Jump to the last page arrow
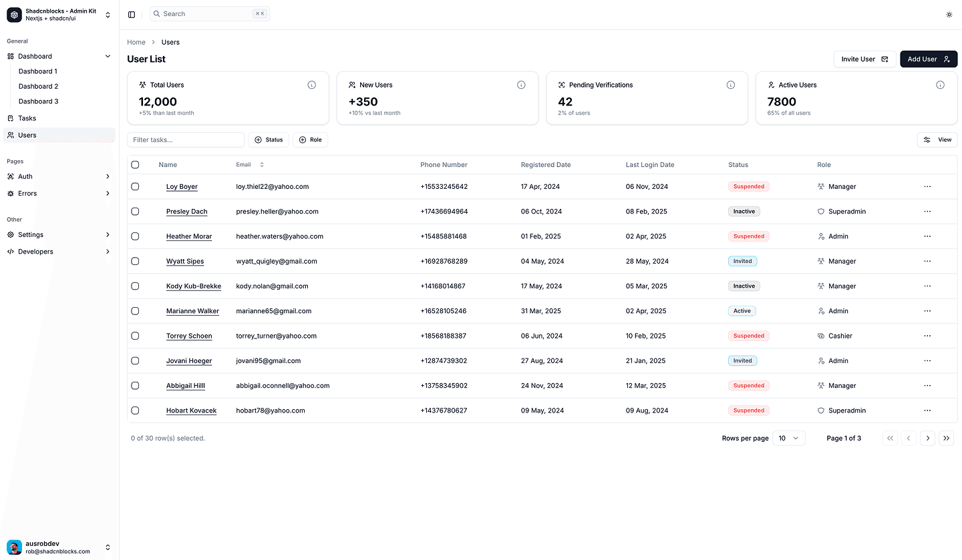The image size is (962, 560). click(x=946, y=439)
